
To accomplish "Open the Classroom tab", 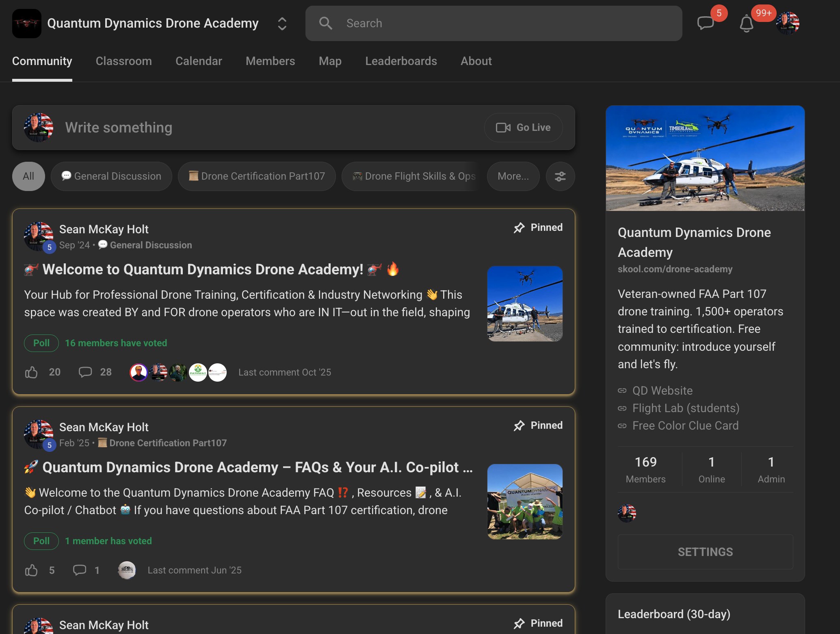I will 124,61.
